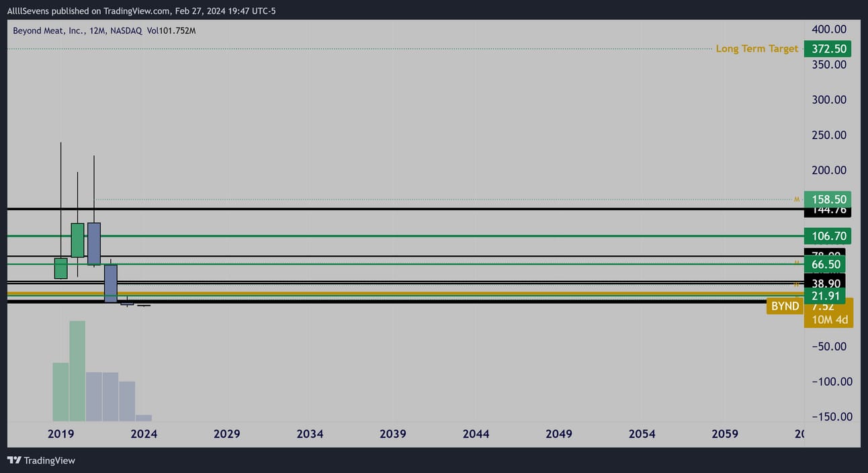The image size is (868, 473).
Task: Click the Vol101.752M volume readout
Action: [171, 30]
